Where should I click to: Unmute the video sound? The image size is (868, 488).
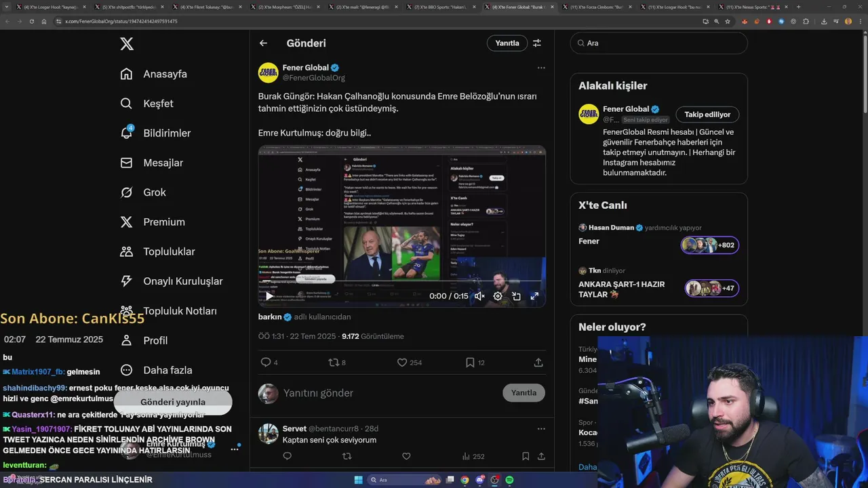click(x=479, y=296)
